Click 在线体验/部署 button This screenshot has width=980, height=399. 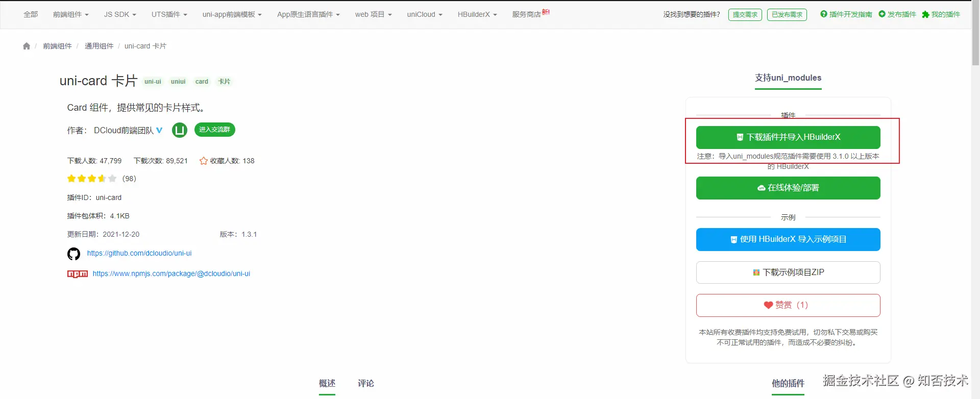[x=788, y=188]
